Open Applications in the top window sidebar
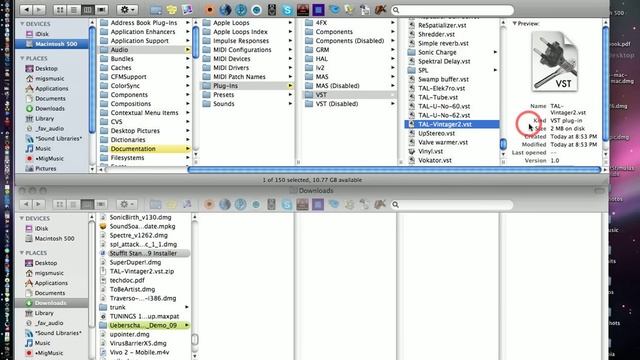640x360 pixels. pyautogui.click(x=51, y=89)
